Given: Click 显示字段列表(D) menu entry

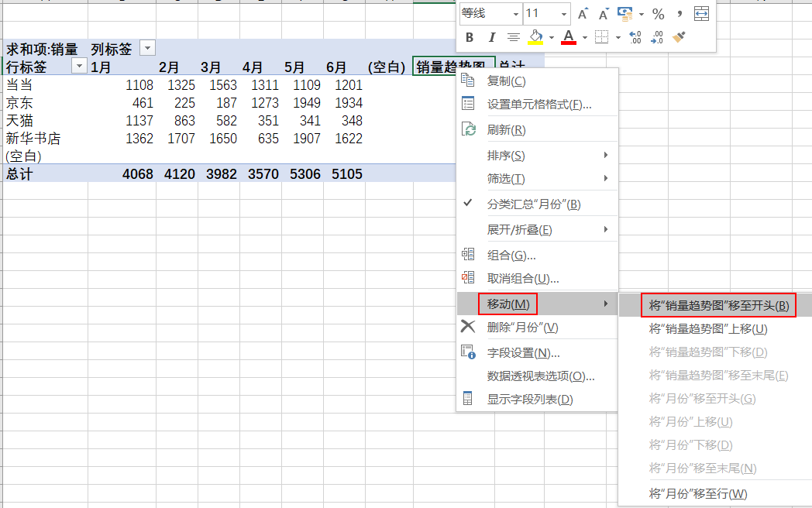Looking at the screenshot, I should pyautogui.click(x=538, y=400).
